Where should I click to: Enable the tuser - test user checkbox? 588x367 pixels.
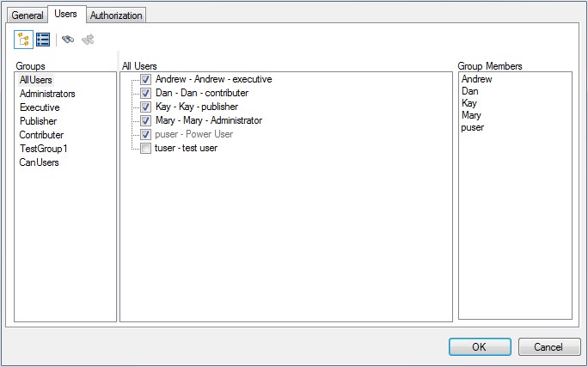pyautogui.click(x=145, y=149)
